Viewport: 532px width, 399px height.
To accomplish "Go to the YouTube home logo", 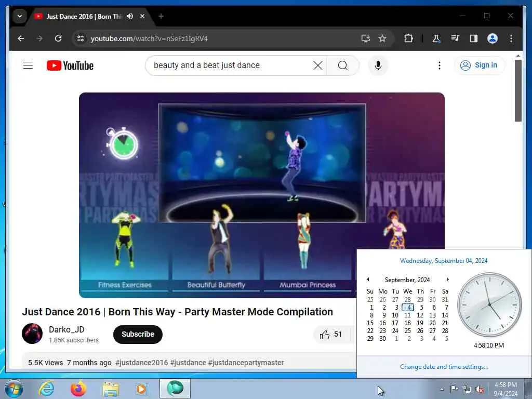I will pos(70,65).
